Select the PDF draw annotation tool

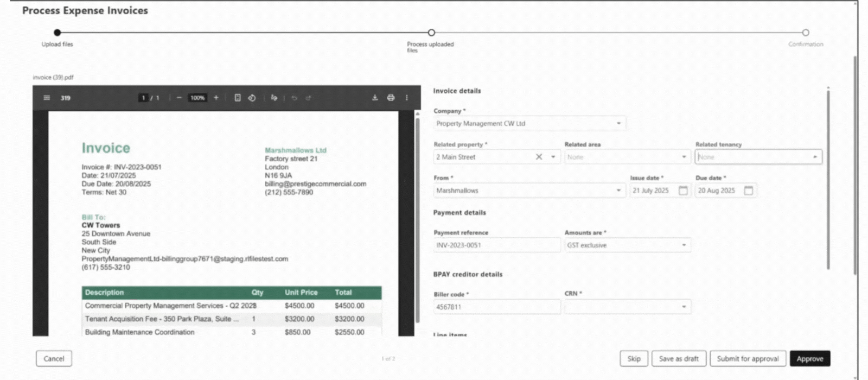(x=274, y=98)
